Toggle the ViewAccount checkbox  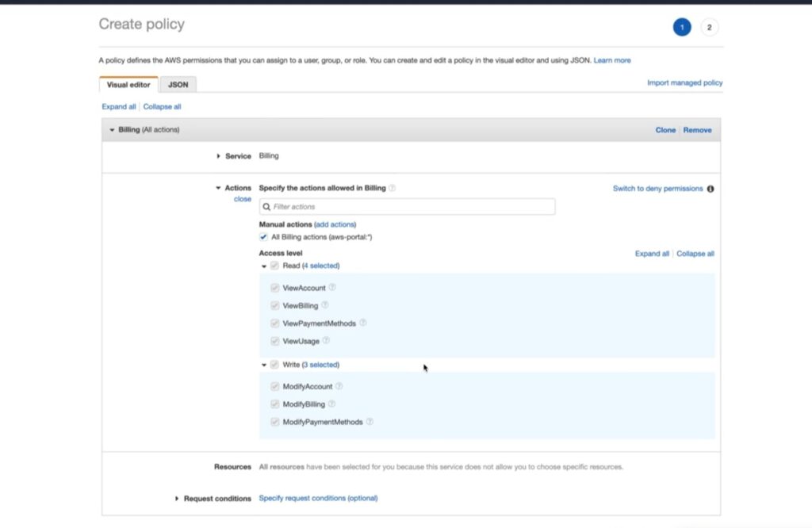[x=274, y=288]
